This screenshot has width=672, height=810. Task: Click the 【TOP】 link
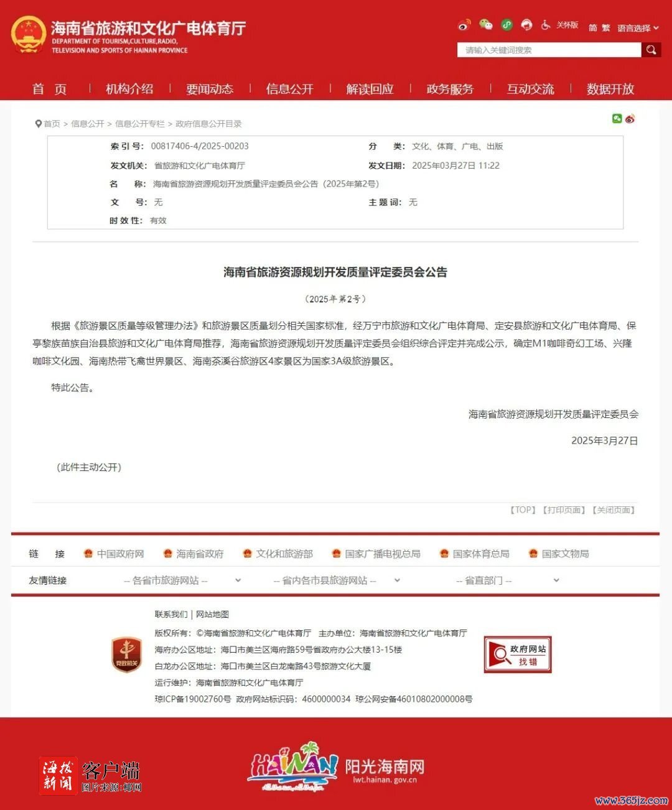[523, 510]
